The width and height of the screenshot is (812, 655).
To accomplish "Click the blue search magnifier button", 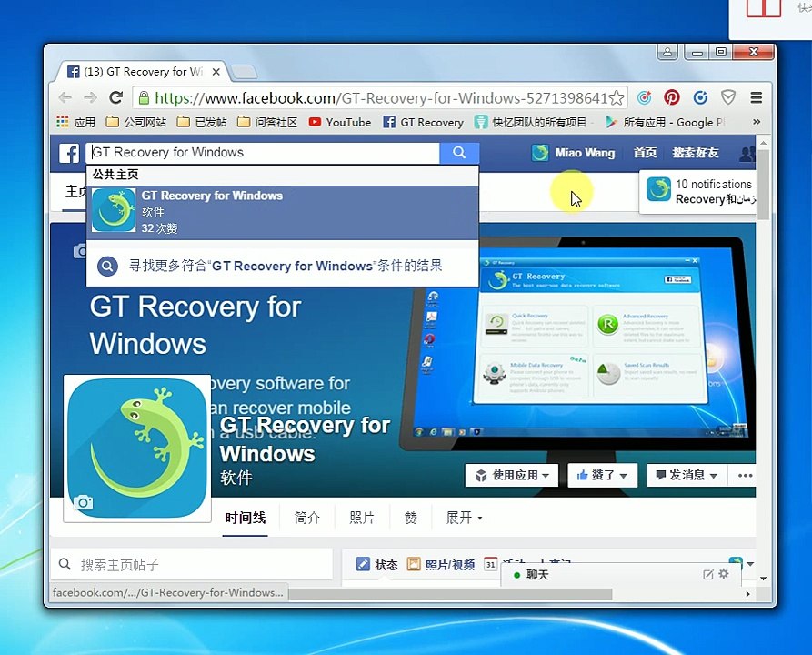I will tap(459, 153).
